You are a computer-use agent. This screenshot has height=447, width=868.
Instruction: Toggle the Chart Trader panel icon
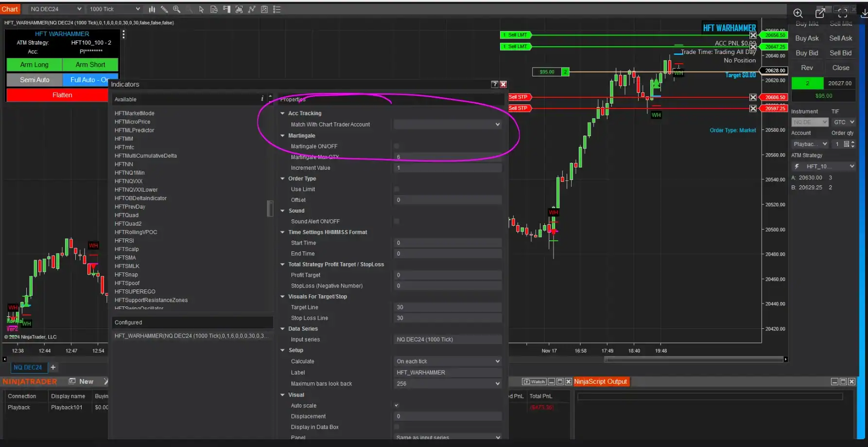[226, 9]
